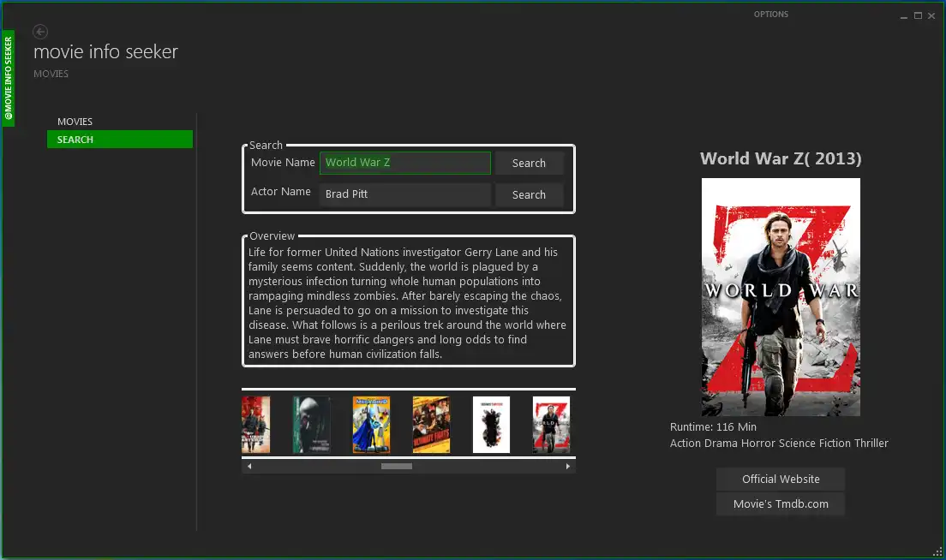Click the 'World War Z( 2013)' heading
This screenshot has height=560, width=946.
tap(781, 158)
